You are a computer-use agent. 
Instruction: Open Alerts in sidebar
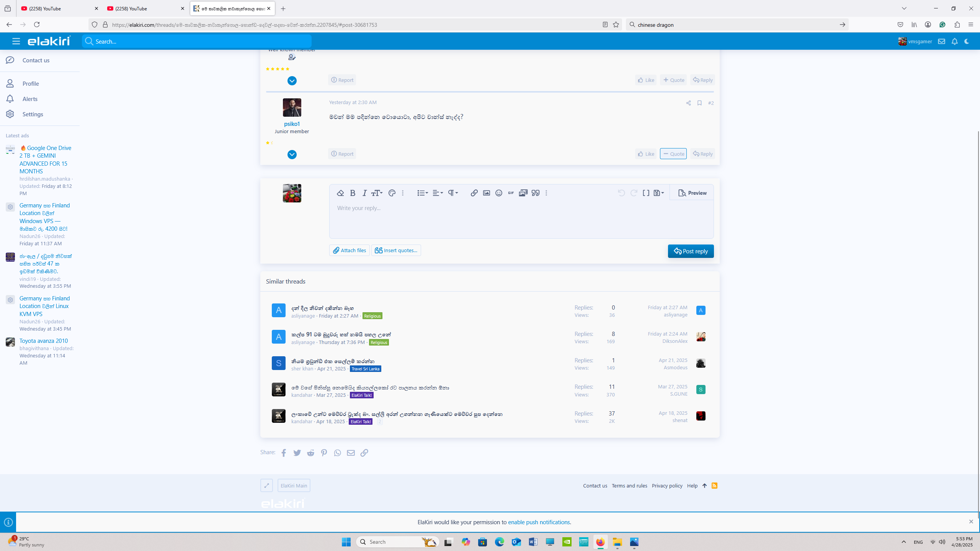tap(30, 99)
